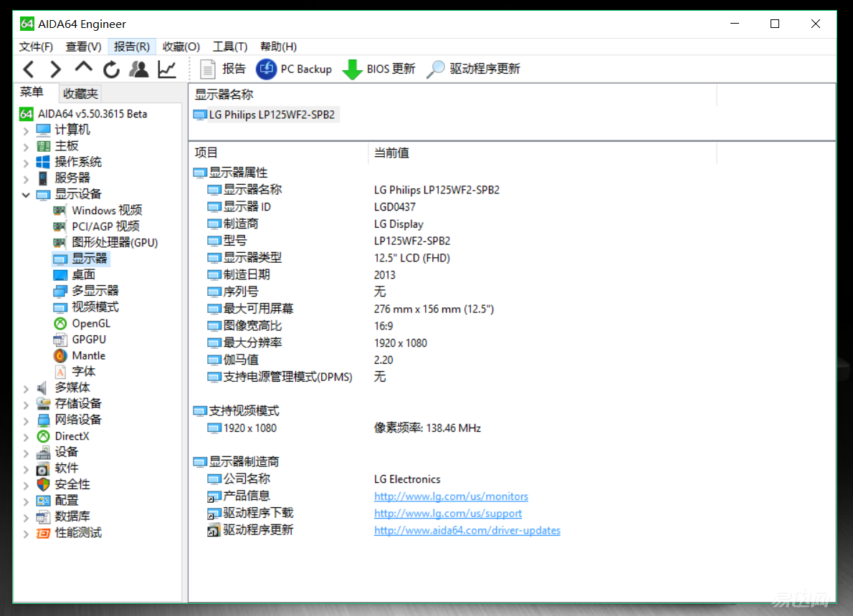Expand the 配置 tree node
853x616 pixels.
(26, 501)
